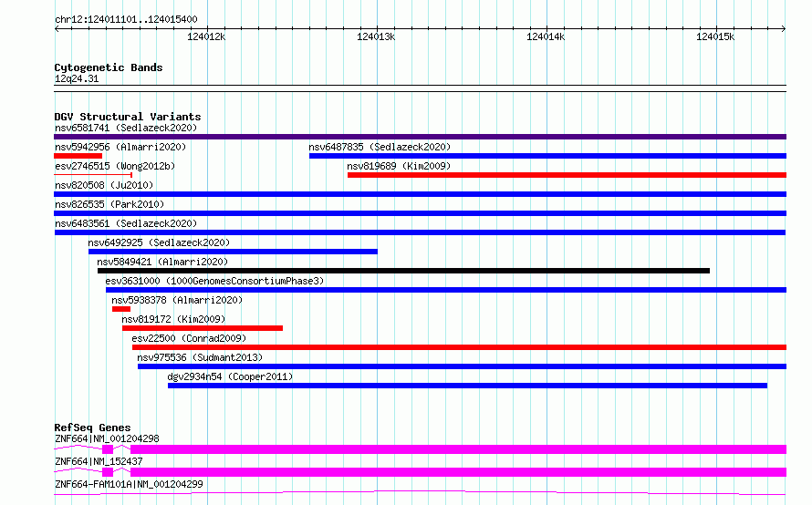Viewport: 812px width, 505px height.
Task: Click the 124015k ruler tick label
Action: pos(715,37)
